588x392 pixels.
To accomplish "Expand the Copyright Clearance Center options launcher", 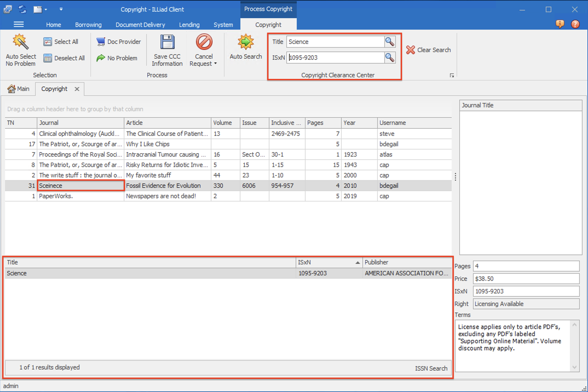I will pyautogui.click(x=452, y=75).
